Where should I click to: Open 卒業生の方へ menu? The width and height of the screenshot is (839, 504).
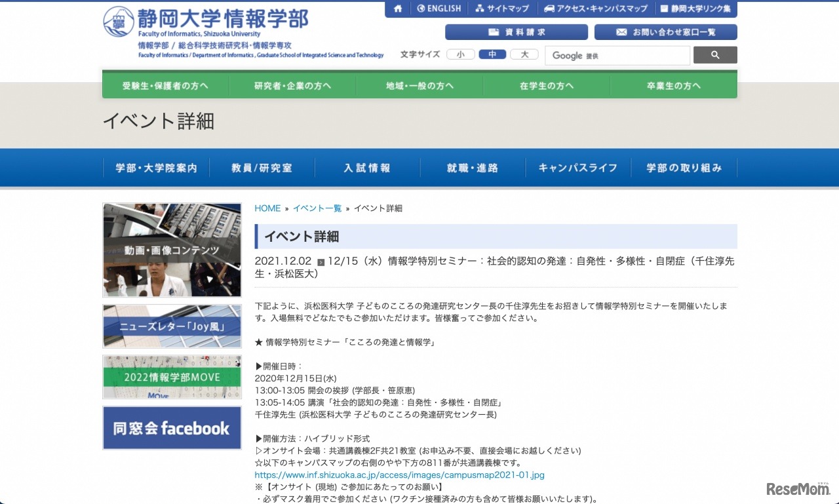click(x=674, y=86)
